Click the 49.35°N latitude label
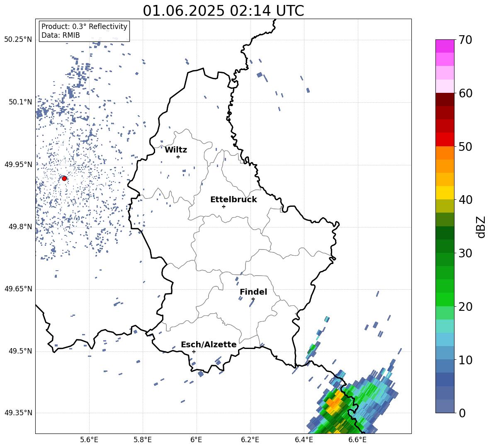 (x=18, y=413)
